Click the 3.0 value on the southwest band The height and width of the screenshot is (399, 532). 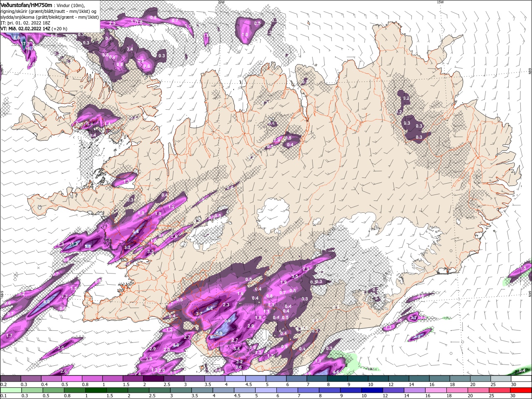coord(61,347)
